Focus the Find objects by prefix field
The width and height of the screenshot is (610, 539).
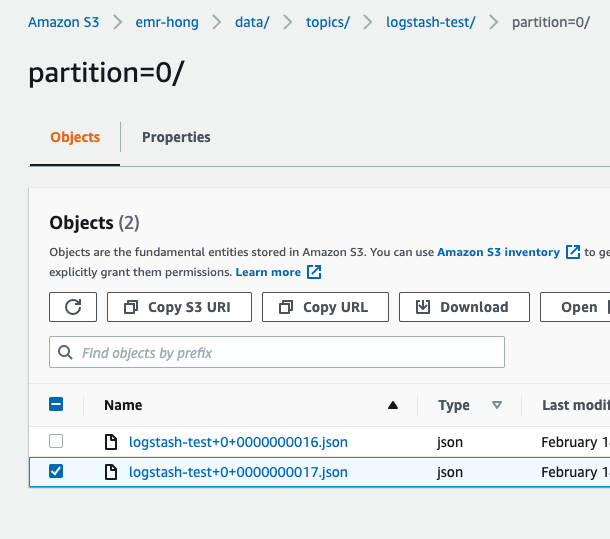(277, 352)
